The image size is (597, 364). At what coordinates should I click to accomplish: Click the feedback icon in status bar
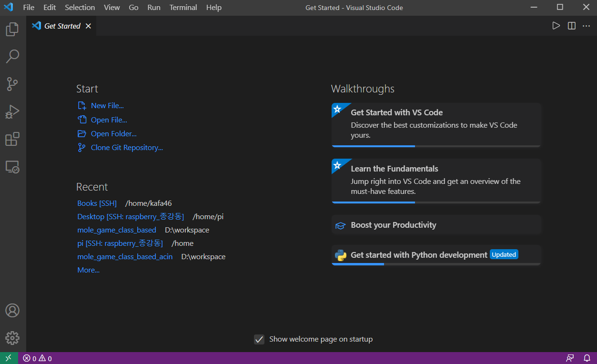point(570,358)
